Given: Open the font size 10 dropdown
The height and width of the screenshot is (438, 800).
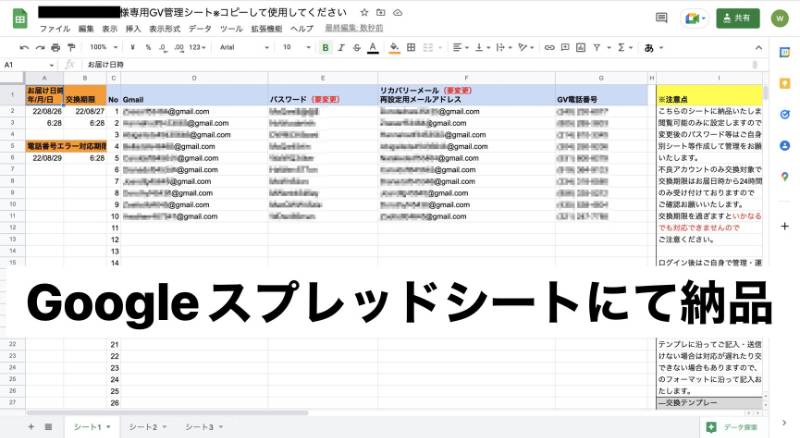Looking at the screenshot, I should (x=296, y=47).
